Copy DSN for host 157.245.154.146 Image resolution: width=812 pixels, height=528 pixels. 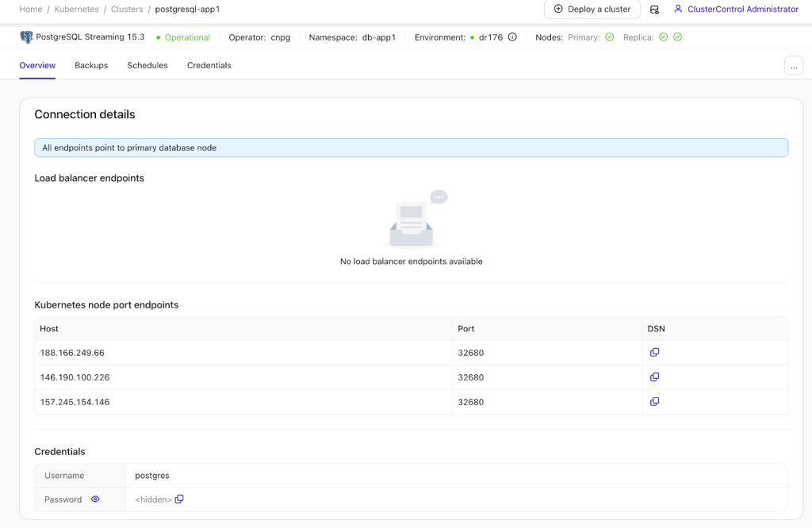(x=654, y=402)
